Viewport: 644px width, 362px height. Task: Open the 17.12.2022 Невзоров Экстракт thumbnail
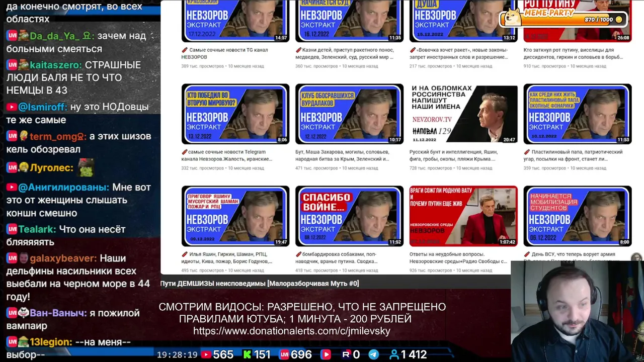coord(235,21)
